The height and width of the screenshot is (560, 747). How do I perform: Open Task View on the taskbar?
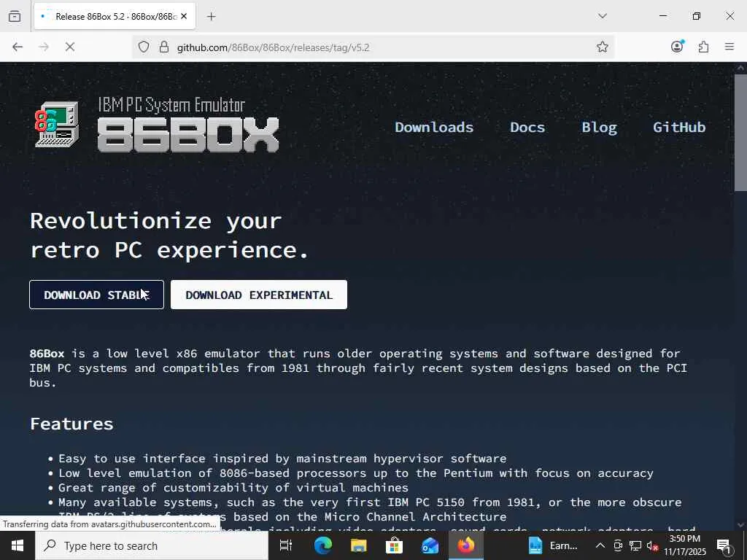286,545
